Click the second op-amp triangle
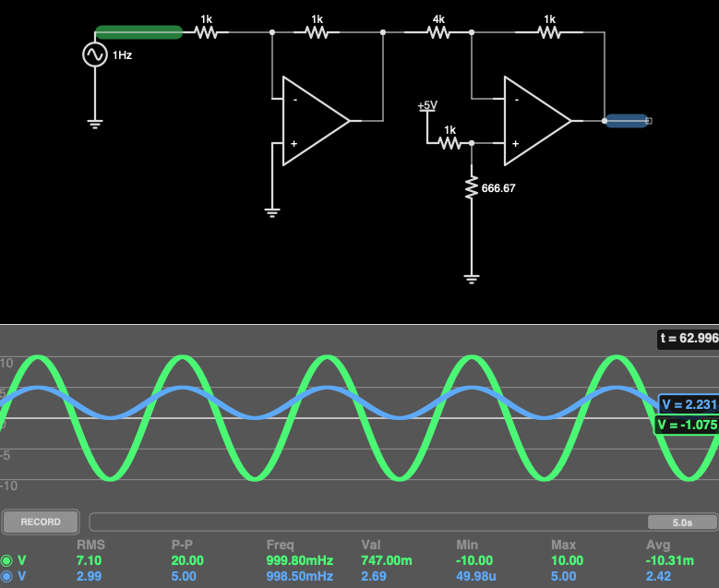 537,121
